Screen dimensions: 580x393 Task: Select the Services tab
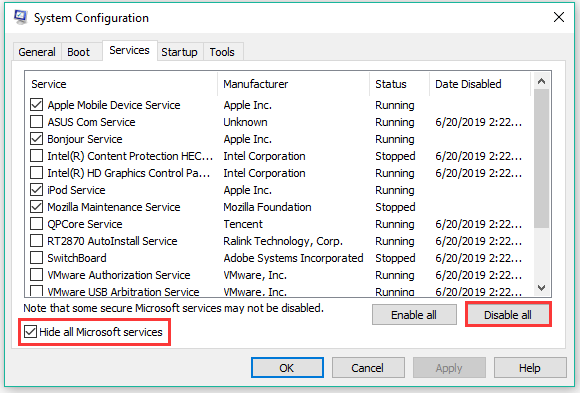(x=129, y=50)
